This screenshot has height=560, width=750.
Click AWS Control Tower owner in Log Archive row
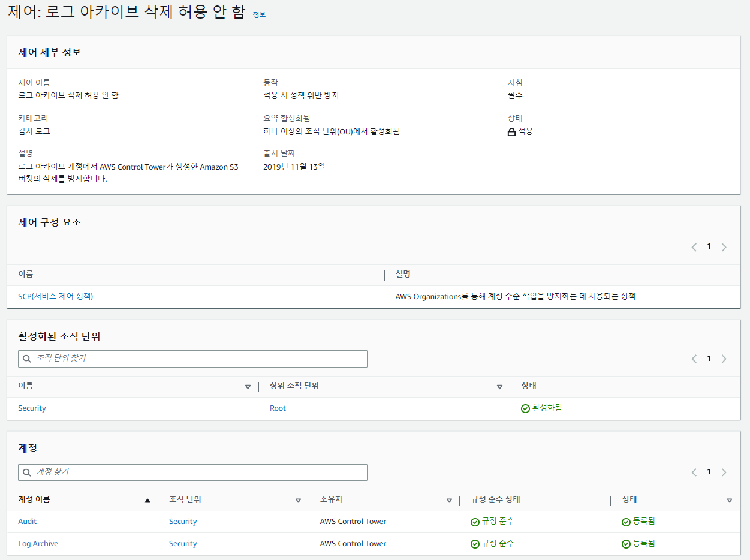tap(353, 544)
